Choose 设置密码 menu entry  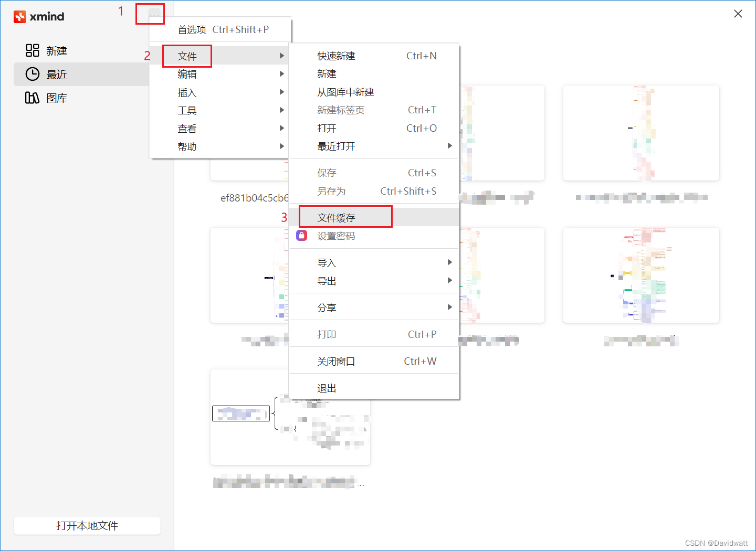pos(374,236)
